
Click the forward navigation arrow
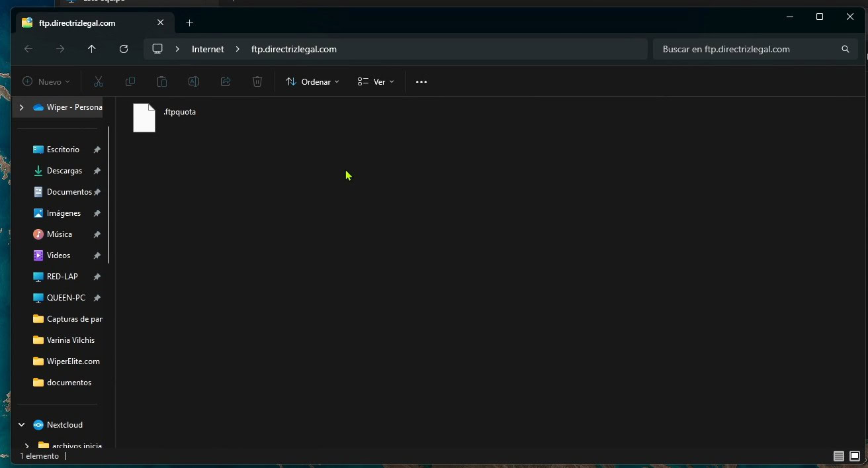click(x=60, y=49)
